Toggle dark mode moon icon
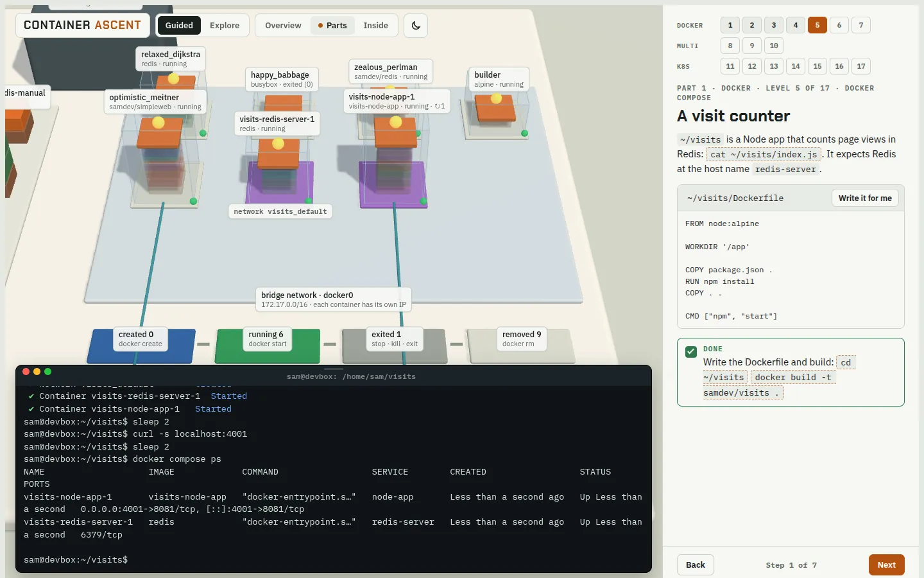Viewport: 924px width, 578px height. [x=416, y=26]
